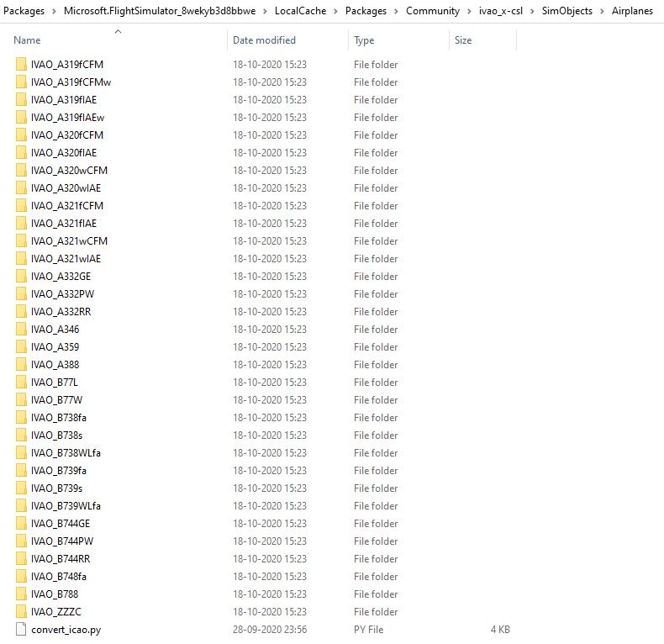Screen dimensions: 664x644
Task: Click the IVAO_A359 folder icon
Action: [x=21, y=346]
